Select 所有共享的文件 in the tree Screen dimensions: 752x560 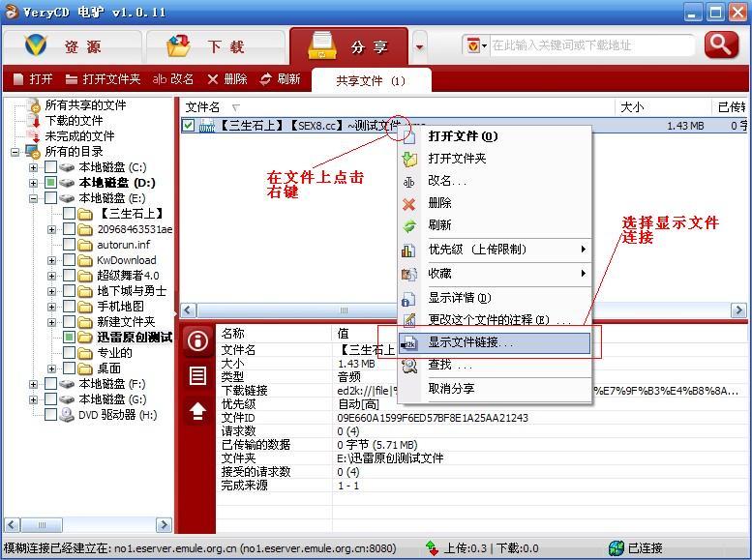click(x=85, y=105)
